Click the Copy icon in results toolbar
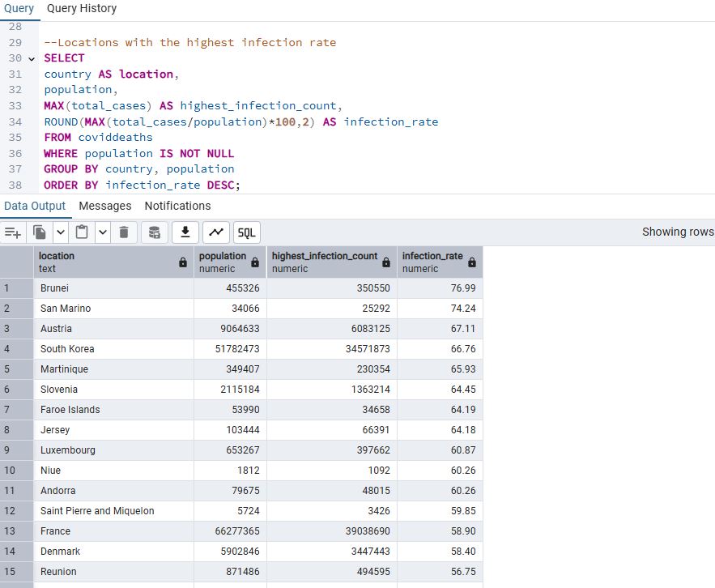This screenshot has height=588, width=715. 40,232
